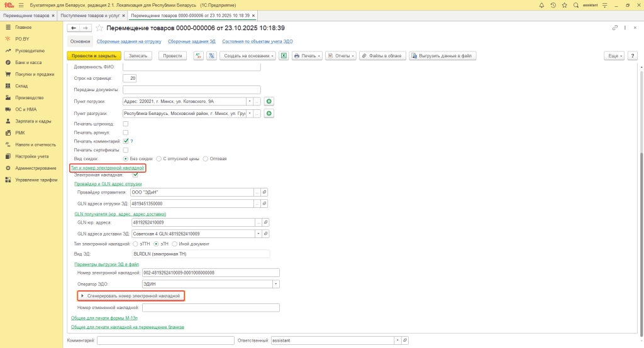Click the green Excel export icon

click(284, 56)
